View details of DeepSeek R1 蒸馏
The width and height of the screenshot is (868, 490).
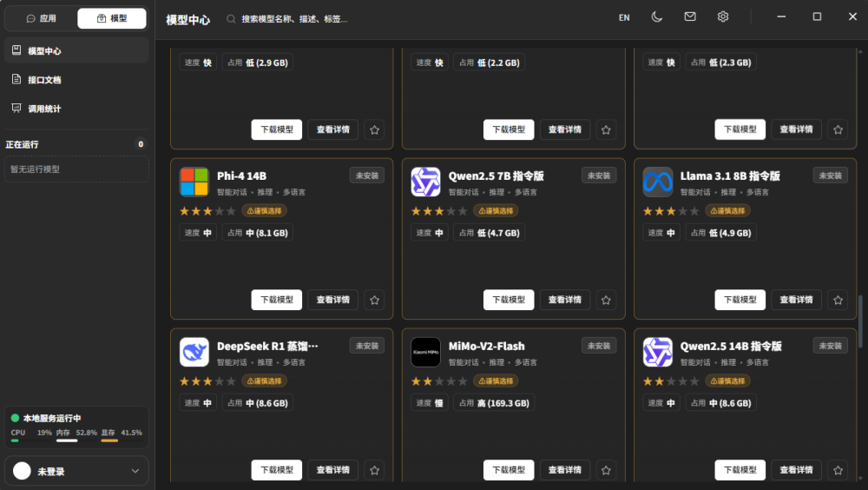pos(332,470)
